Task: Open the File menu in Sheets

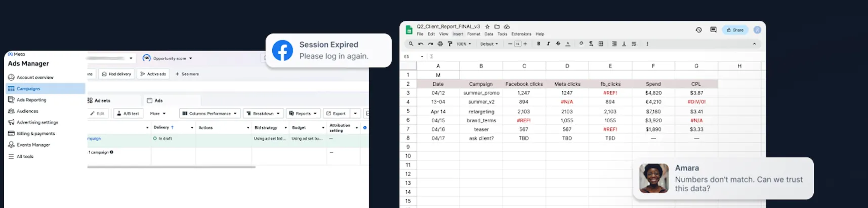Action: 420,34
